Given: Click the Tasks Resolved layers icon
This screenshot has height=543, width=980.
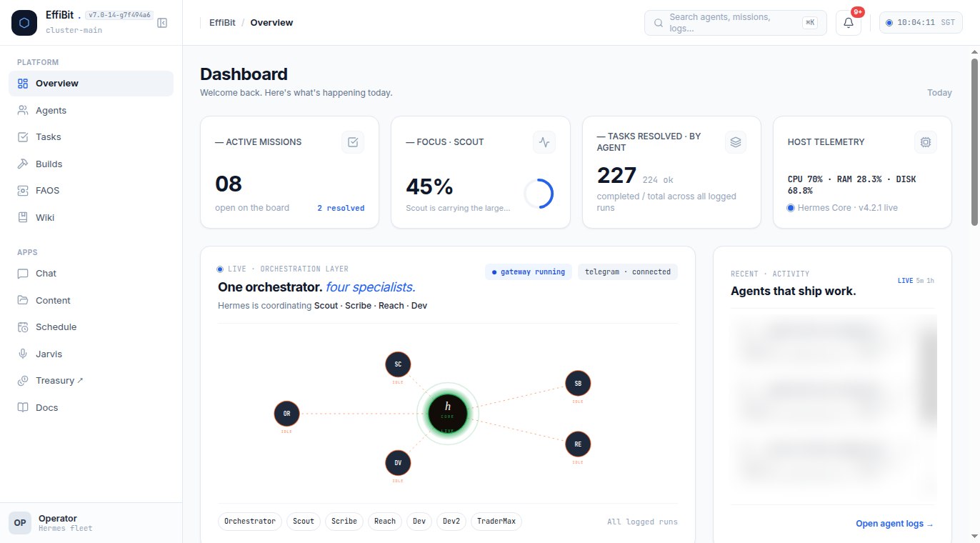Looking at the screenshot, I should click(x=736, y=142).
